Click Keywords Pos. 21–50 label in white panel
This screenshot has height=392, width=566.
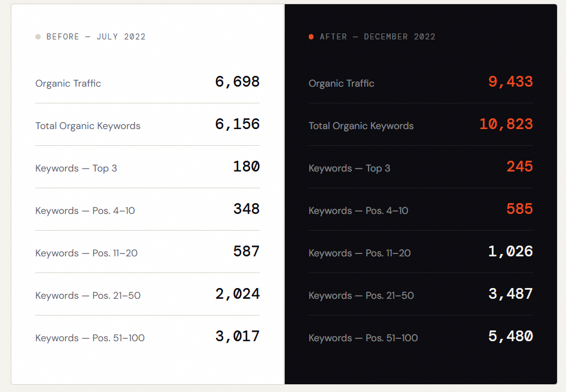click(88, 296)
